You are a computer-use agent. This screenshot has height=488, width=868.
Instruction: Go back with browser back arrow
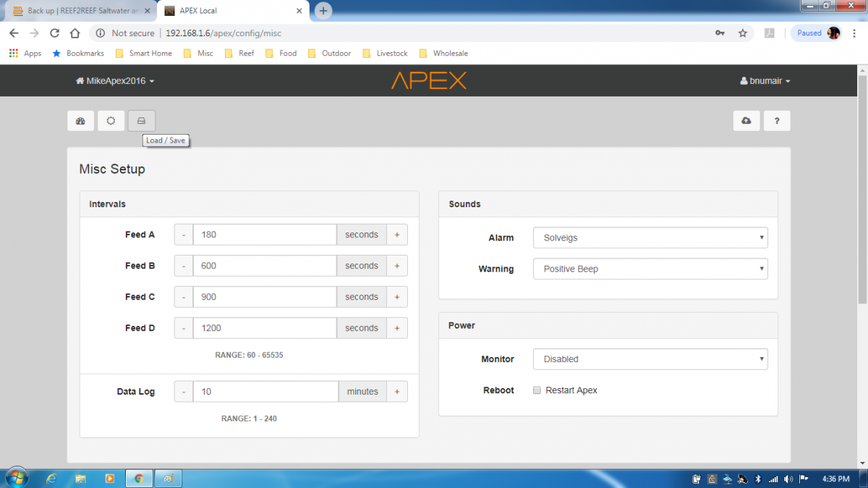pos(14,33)
